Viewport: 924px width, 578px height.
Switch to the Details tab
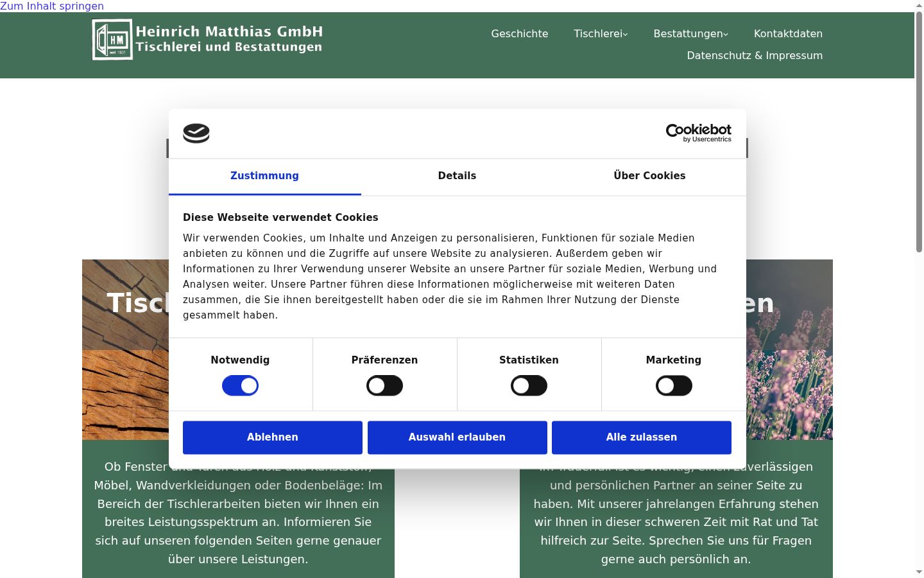[457, 176]
